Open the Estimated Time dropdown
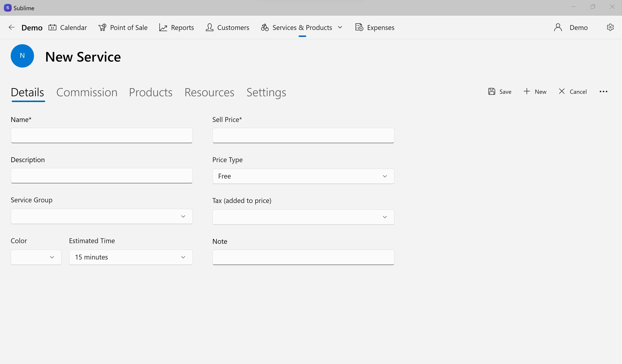This screenshot has width=622, height=364. (x=131, y=257)
